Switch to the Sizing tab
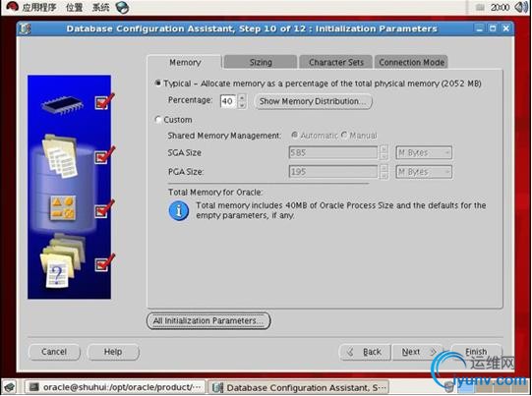532x396 pixels. point(261,62)
